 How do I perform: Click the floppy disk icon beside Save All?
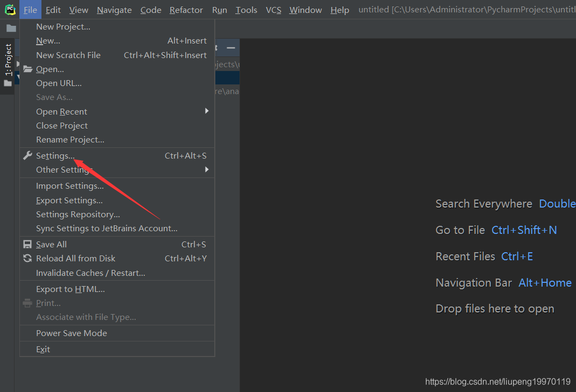(27, 245)
